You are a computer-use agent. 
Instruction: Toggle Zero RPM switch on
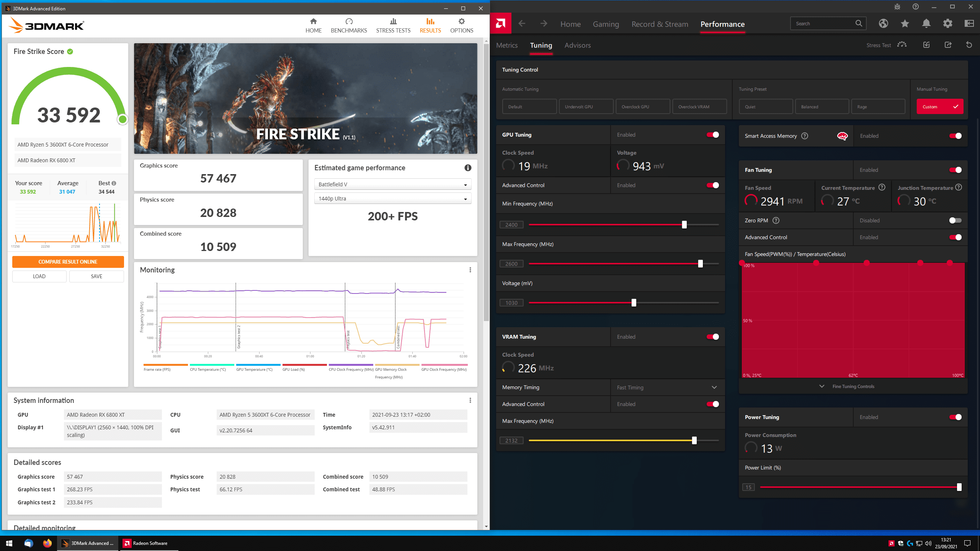955,220
